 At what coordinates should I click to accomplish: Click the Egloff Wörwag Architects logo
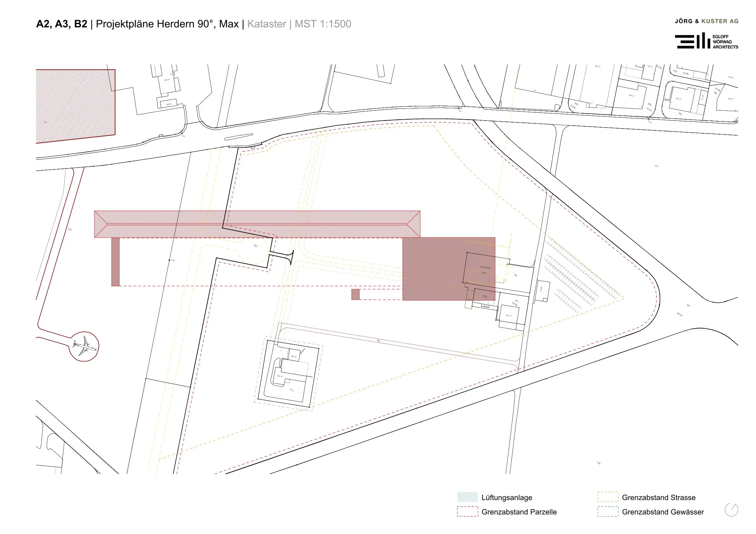point(706,41)
